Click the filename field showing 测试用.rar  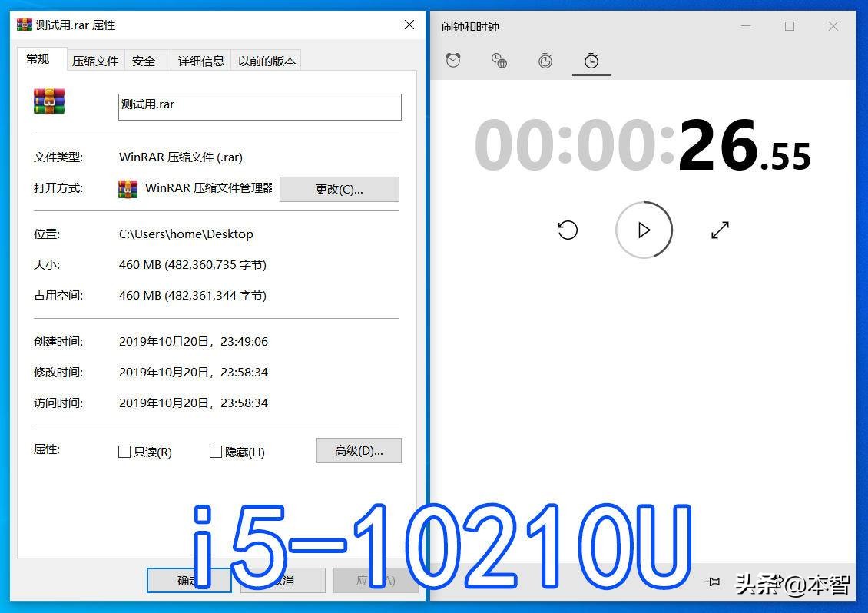point(260,107)
